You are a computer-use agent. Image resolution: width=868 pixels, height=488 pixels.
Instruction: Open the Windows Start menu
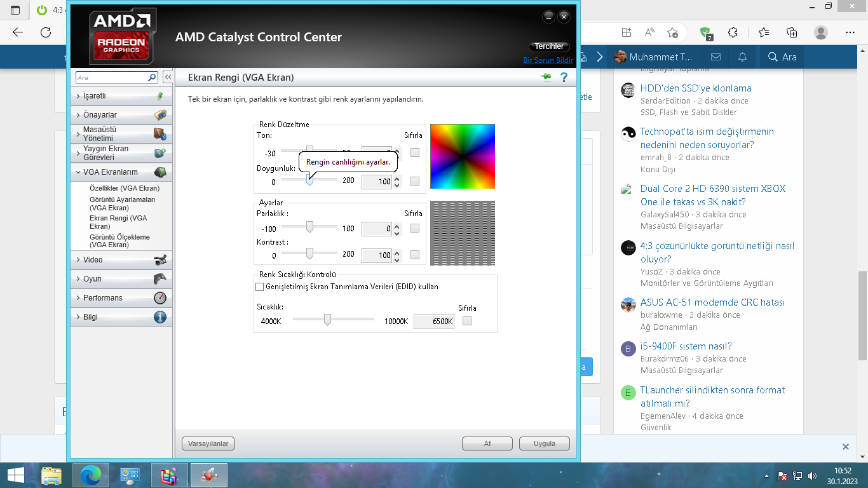(x=16, y=475)
